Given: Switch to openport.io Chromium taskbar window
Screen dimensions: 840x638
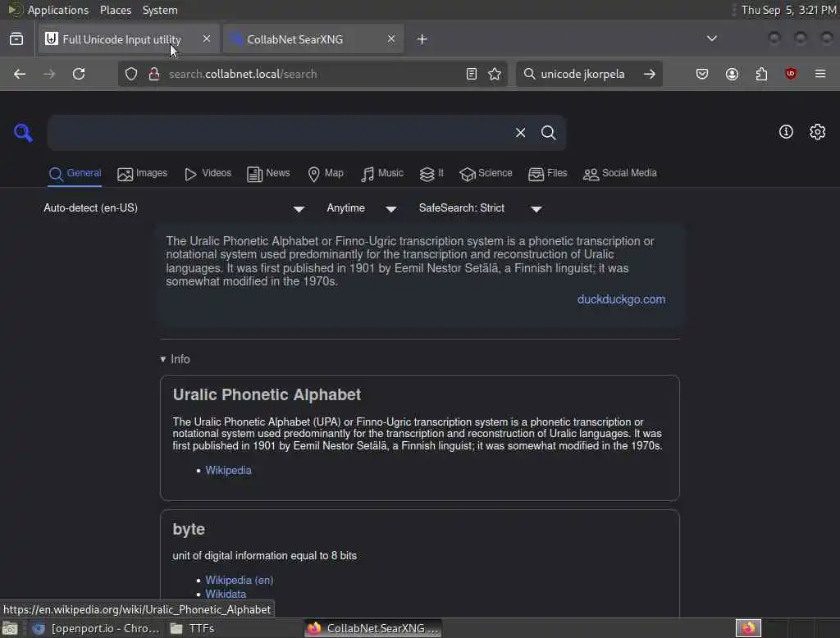Looking at the screenshot, I should click(96, 628).
